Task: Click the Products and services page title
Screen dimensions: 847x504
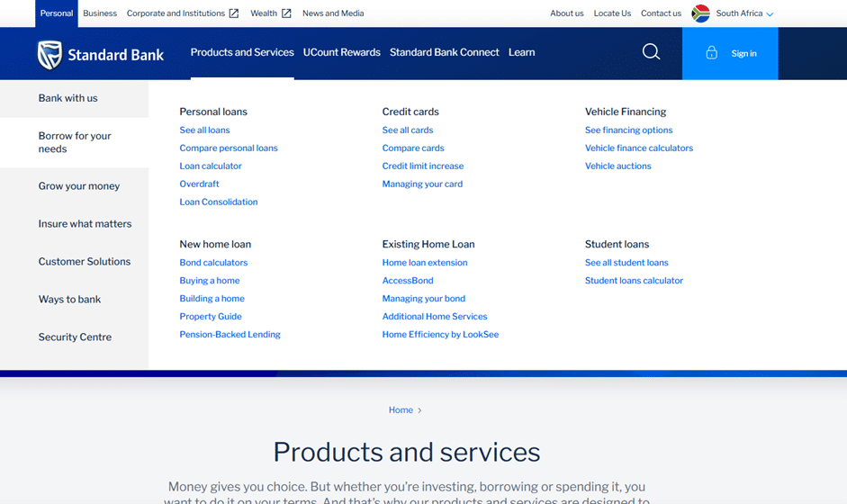Action: [x=406, y=452]
